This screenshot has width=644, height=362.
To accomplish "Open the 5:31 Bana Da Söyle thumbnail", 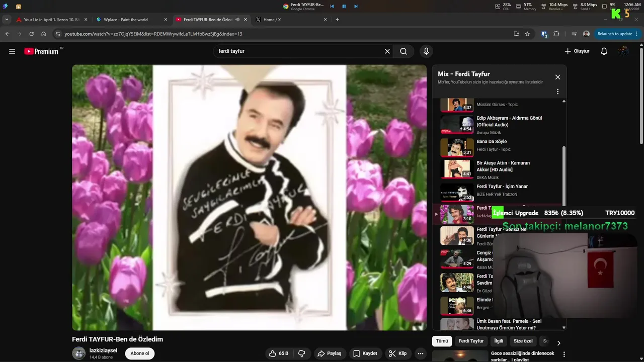I will (457, 147).
